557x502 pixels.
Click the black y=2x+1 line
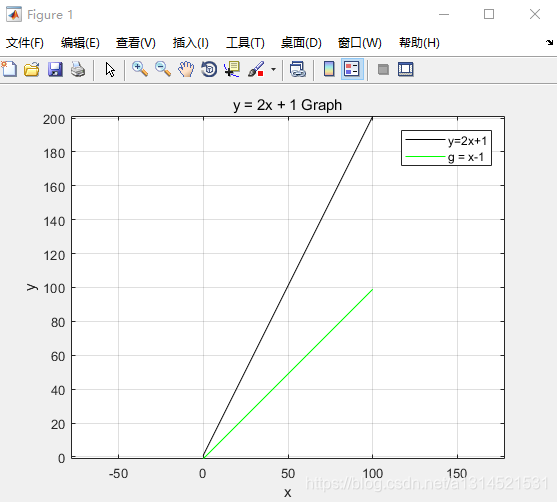pos(288,287)
